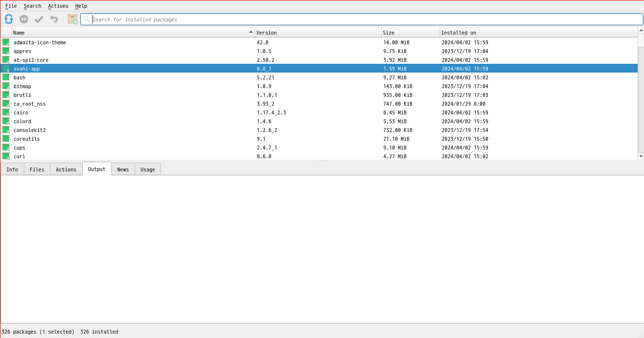This screenshot has width=644, height=338.
Task: Select the cairo package name
Action: click(x=21, y=113)
